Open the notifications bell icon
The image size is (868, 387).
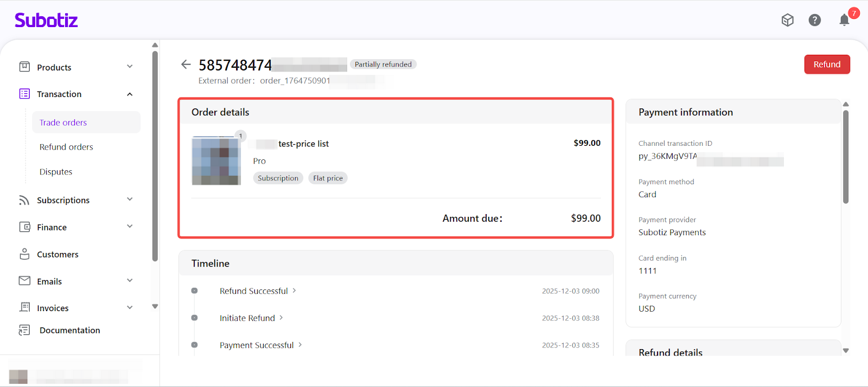(x=844, y=20)
